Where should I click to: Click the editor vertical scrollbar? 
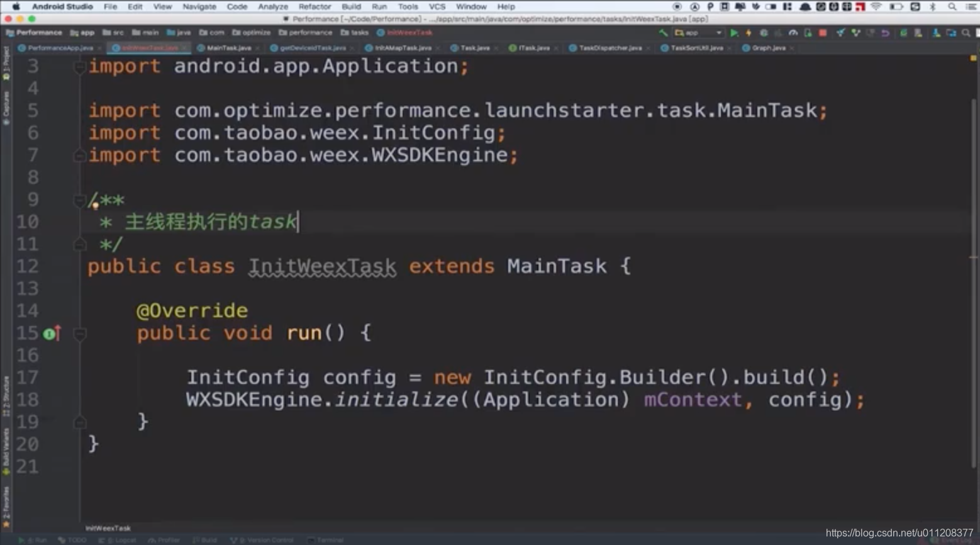974,283
